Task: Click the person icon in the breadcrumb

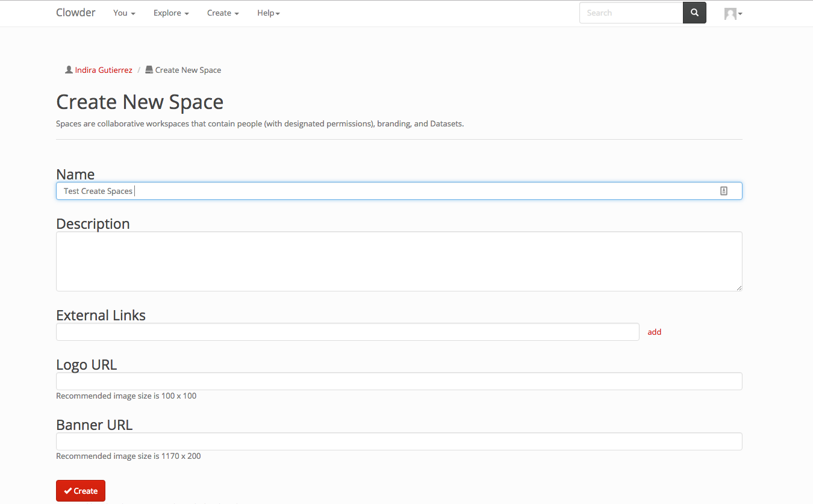Action: [x=69, y=70]
